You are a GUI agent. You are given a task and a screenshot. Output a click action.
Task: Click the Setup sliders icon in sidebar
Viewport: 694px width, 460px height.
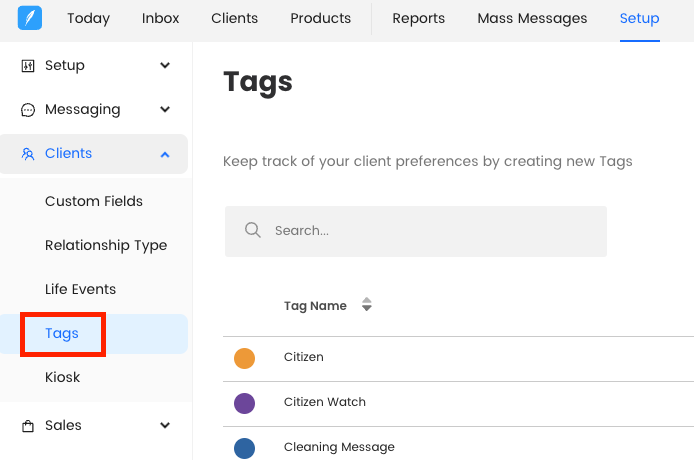click(28, 66)
